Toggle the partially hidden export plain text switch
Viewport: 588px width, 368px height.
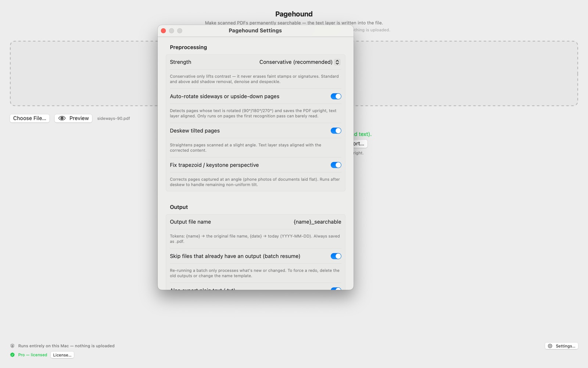click(336, 289)
